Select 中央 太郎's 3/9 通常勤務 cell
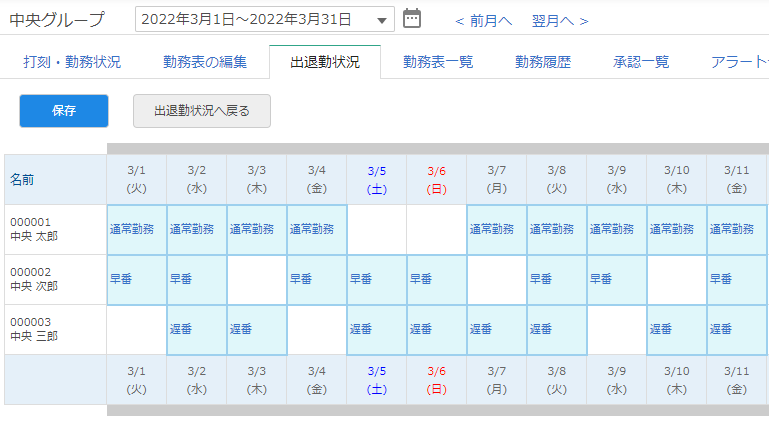 (x=616, y=229)
